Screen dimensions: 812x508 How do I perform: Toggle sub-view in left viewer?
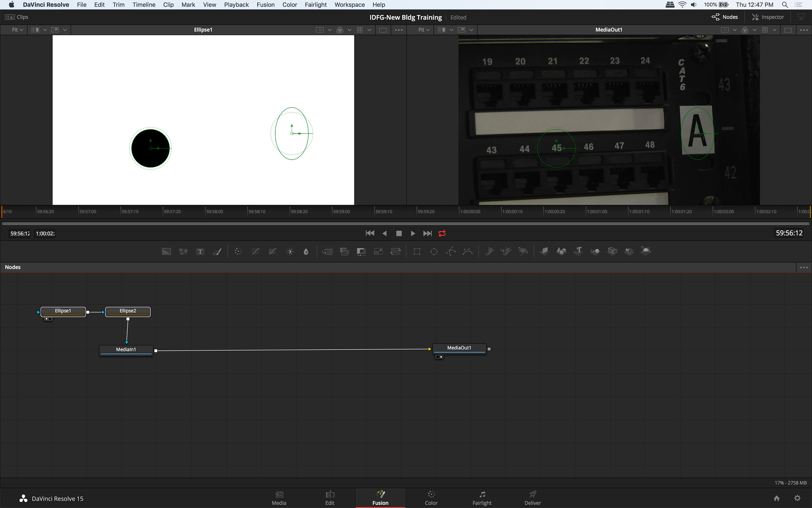[55, 30]
